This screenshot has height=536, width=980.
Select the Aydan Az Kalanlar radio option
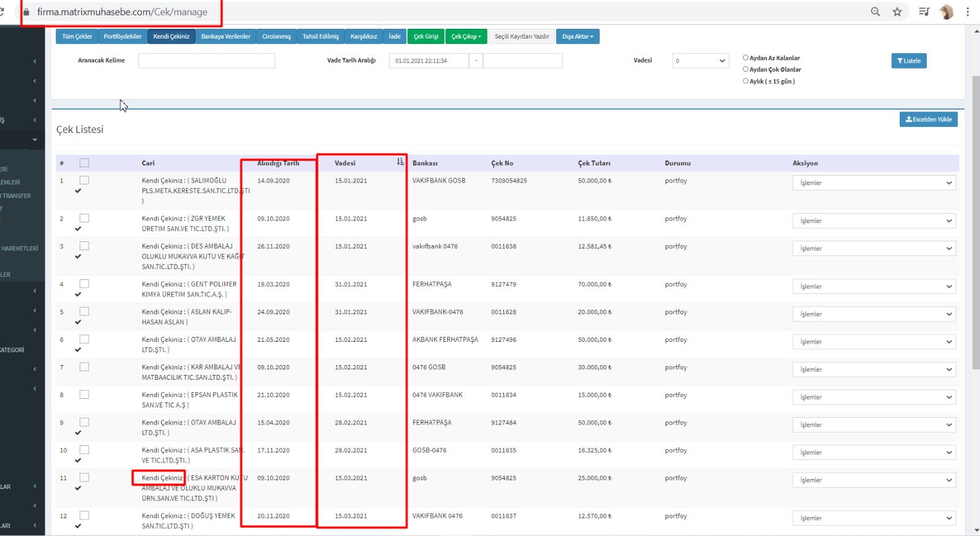745,58
